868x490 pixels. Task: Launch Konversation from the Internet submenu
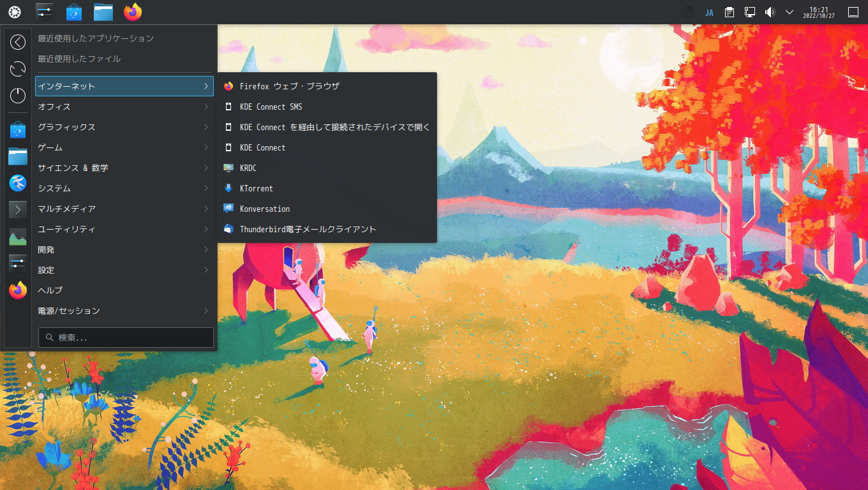[327, 209]
